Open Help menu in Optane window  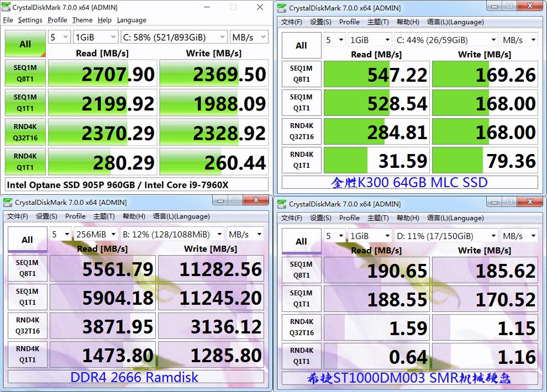(104, 20)
